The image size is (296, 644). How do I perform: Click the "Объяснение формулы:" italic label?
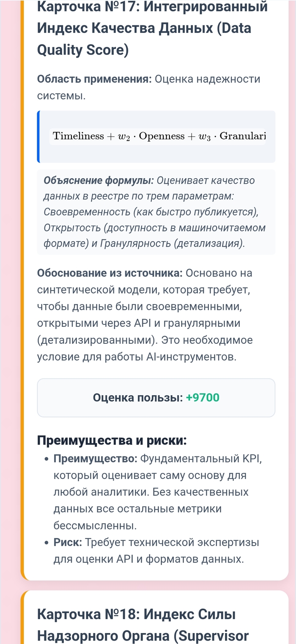(x=99, y=181)
